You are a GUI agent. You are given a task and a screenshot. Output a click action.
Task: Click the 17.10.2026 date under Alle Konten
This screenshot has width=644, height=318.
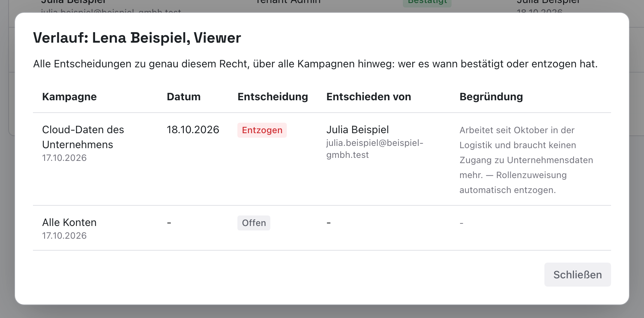64,236
